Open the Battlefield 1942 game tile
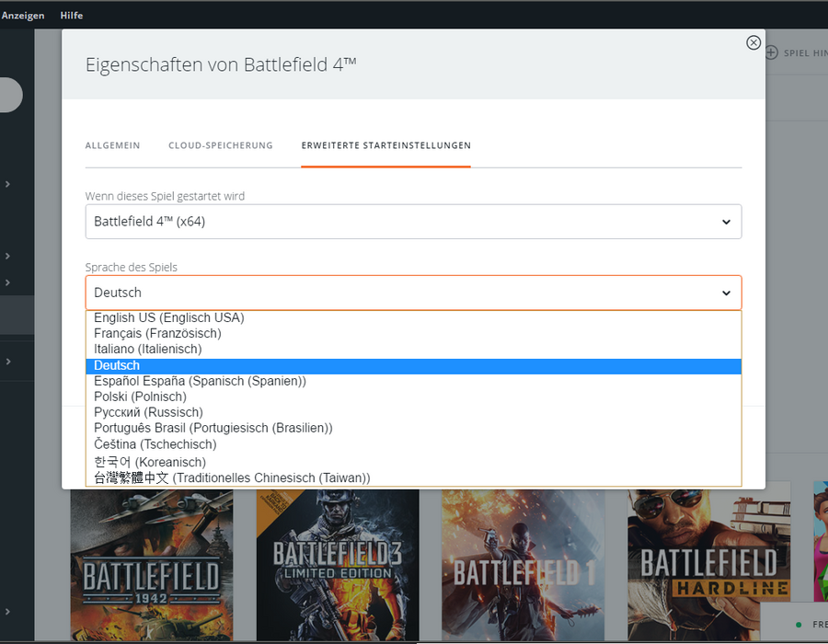Viewport: 828px width, 644px height. pyautogui.click(x=152, y=565)
